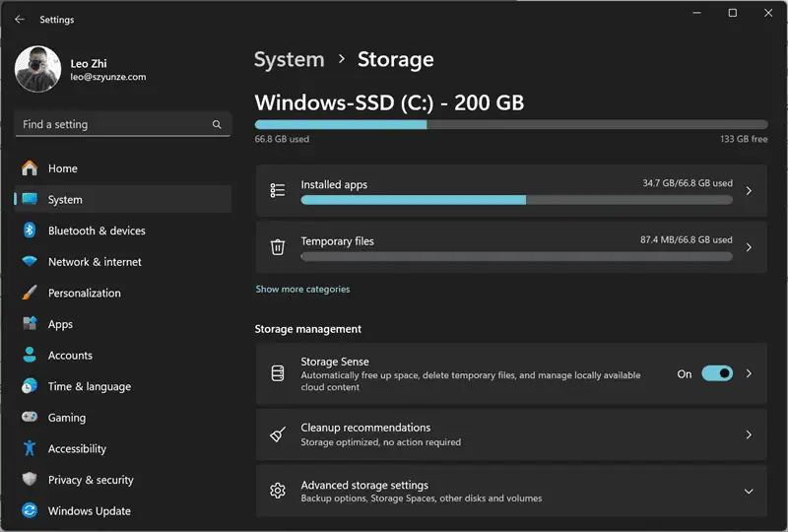The image size is (788, 532).
Task: Minimize the Settings window
Action: [696, 13]
